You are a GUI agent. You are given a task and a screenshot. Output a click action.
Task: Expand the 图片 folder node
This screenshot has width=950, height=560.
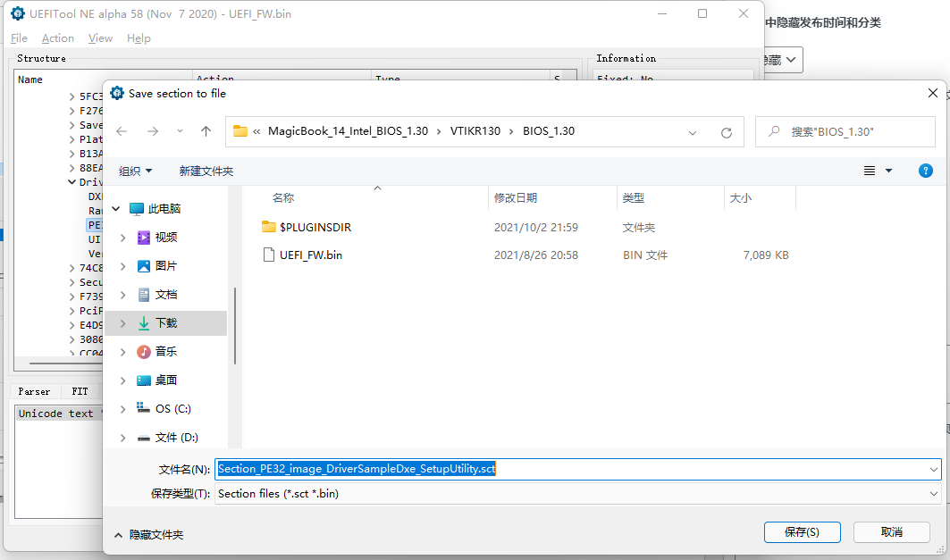coord(123,266)
